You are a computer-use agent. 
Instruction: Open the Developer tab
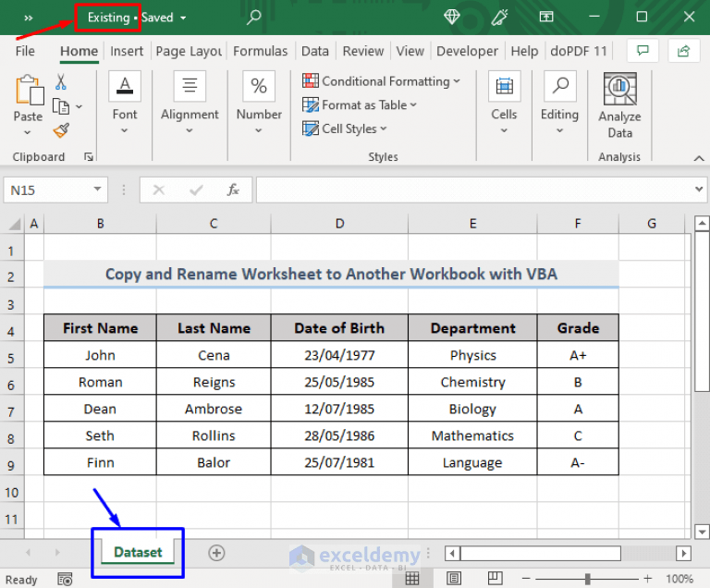pos(467,51)
